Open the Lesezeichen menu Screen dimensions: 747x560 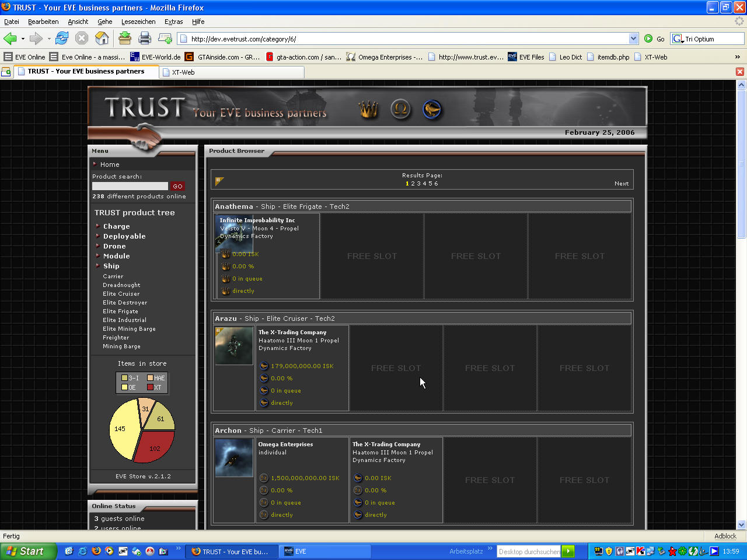click(x=138, y=22)
